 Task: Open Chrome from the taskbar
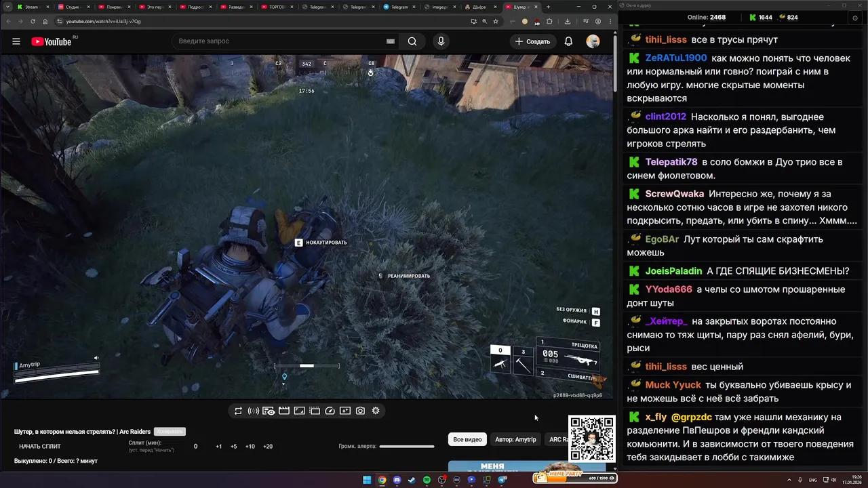pos(382,480)
